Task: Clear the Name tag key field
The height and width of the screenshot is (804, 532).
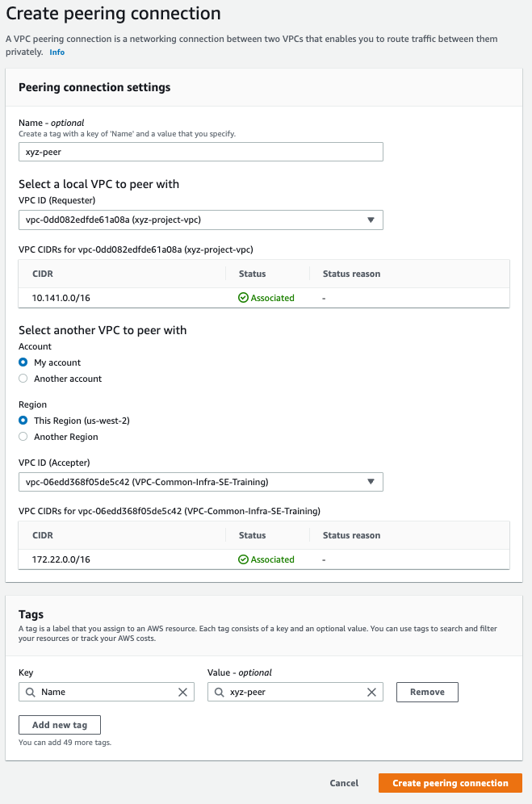Action: (x=183, y=692)
